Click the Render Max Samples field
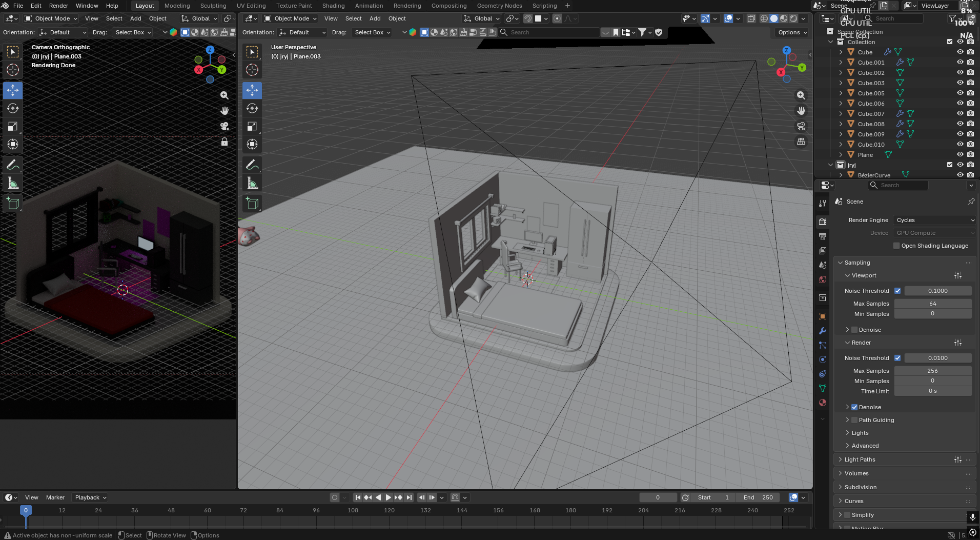The image size is (980, 540). [x=932, y=371]
